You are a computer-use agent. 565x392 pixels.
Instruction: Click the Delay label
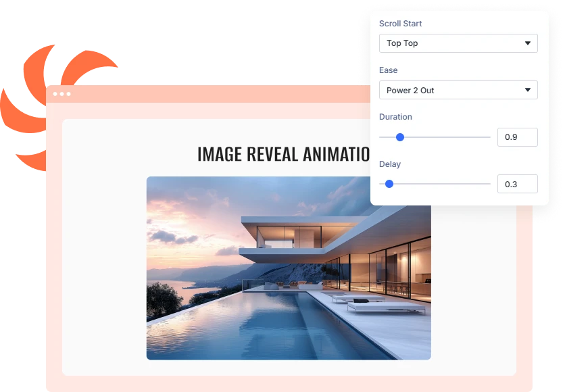click(390, 164)
